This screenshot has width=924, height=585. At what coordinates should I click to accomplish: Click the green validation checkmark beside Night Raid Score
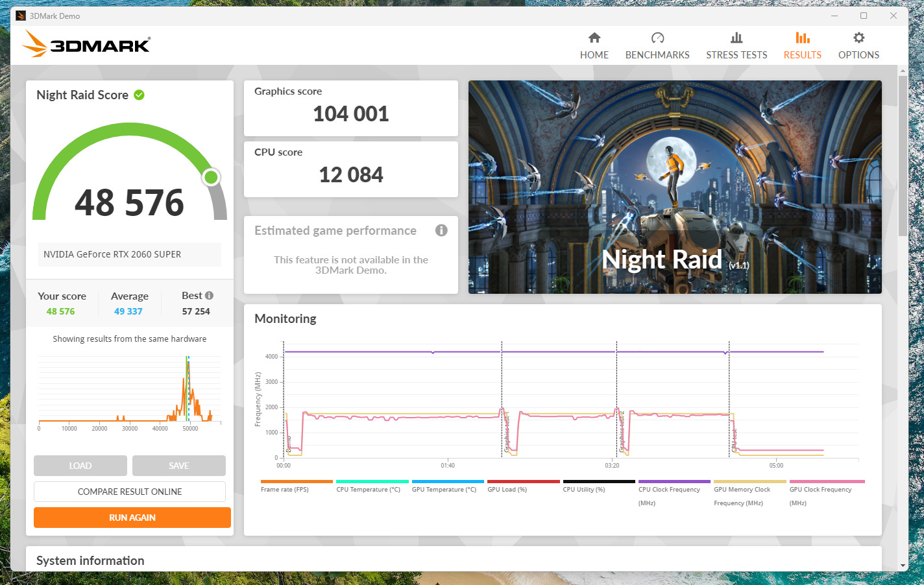click(x=139, y=95)
